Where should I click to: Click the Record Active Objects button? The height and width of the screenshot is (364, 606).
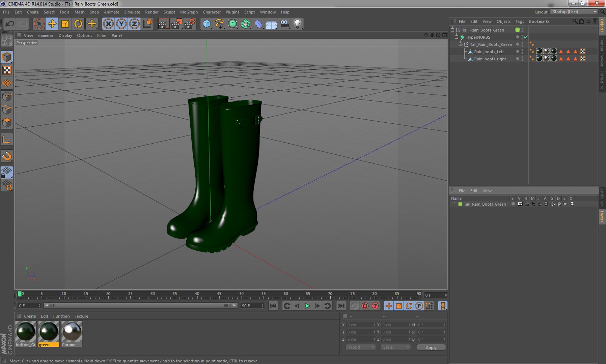click(x=355, y=306)
